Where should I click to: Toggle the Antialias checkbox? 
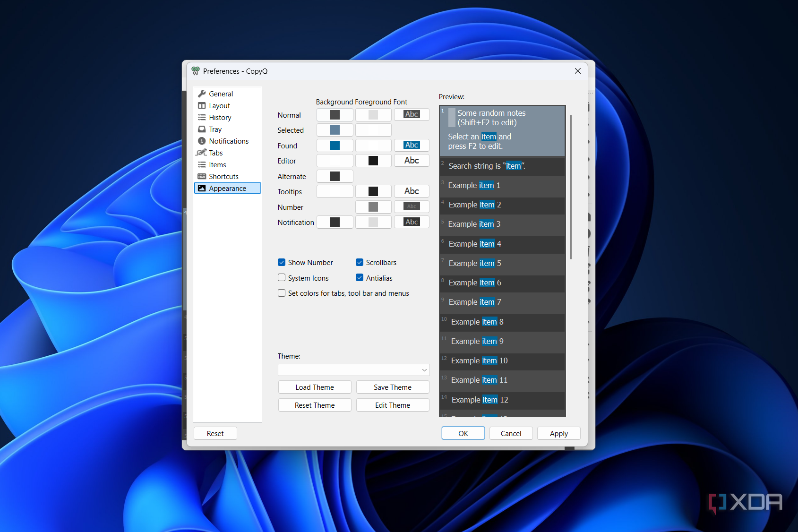[360, 278]
